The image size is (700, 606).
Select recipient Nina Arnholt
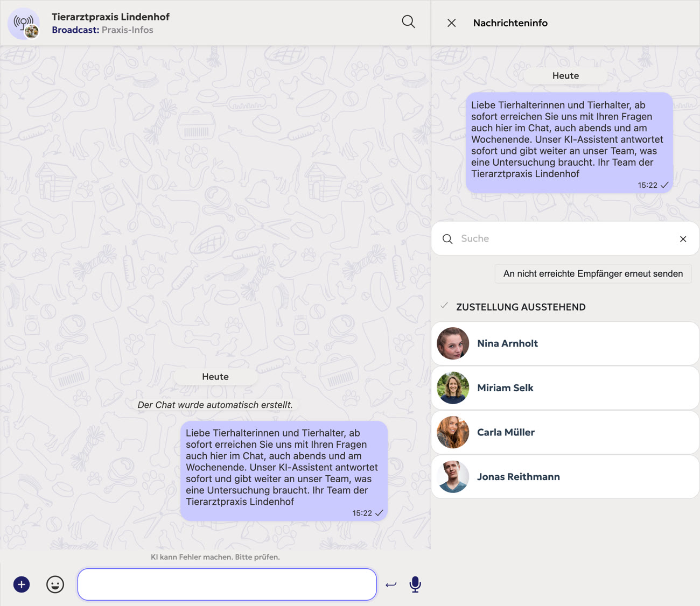[x=565, y=343]
